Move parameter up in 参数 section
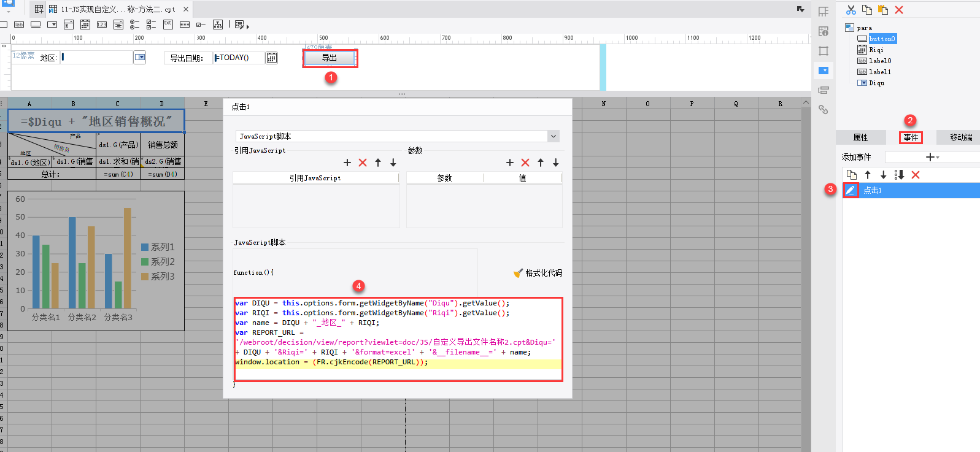This screenshot has height=452, width=980. (x=541, y=163)
